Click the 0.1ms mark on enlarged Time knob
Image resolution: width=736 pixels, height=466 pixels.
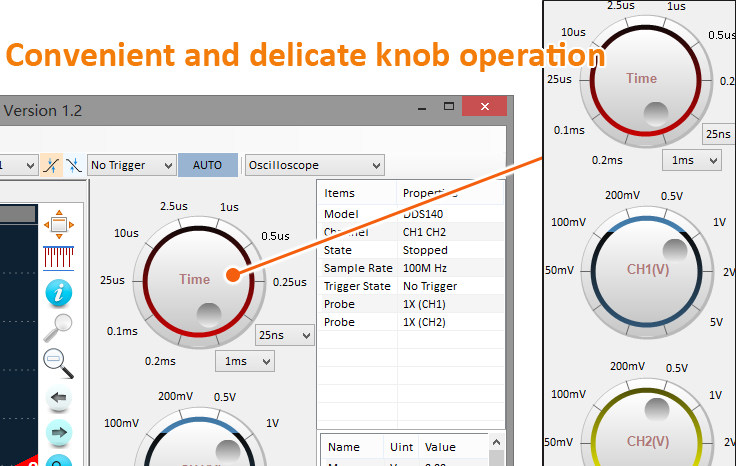569,130
